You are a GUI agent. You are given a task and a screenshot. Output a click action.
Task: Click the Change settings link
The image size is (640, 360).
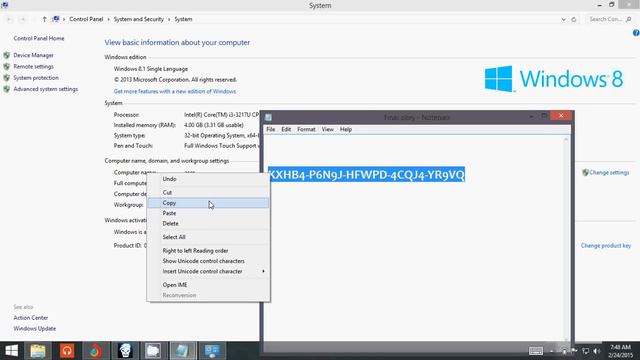(609, 173)
